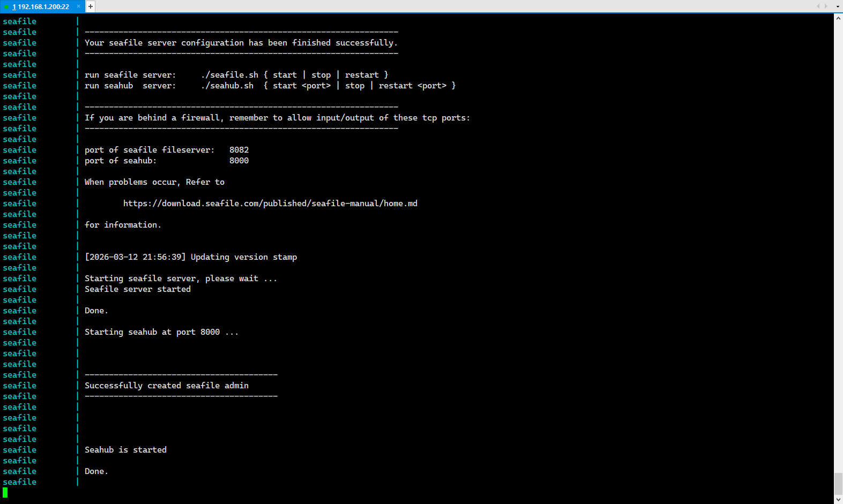The width and height of the screenshot is (843, 504).
Task: Click the 'Updating version stamp' timestamp line
Action: (x=191, y=257)
